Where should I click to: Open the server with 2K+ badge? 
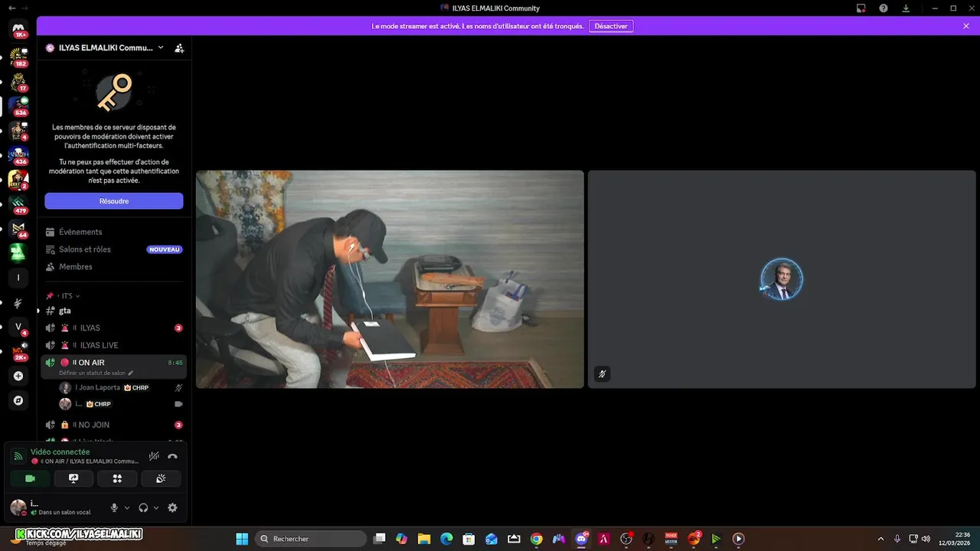click(x=18, y=351)
